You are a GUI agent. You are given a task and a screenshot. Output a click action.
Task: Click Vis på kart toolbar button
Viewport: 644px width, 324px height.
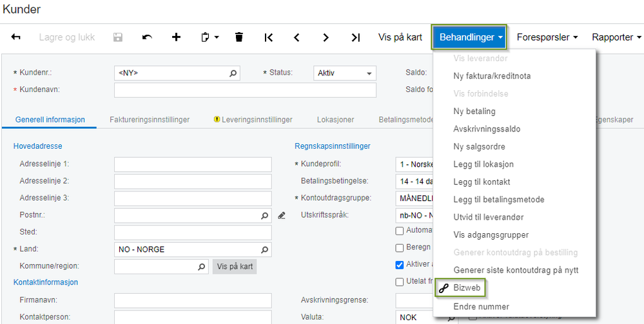(x=400, y=37)
